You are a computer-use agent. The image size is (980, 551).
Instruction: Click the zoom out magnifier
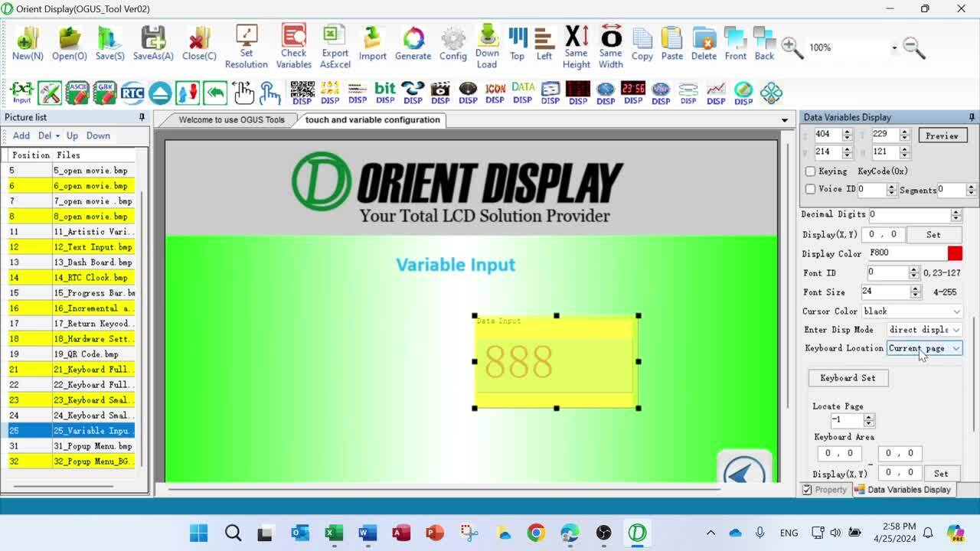click(x=914, y=47)
